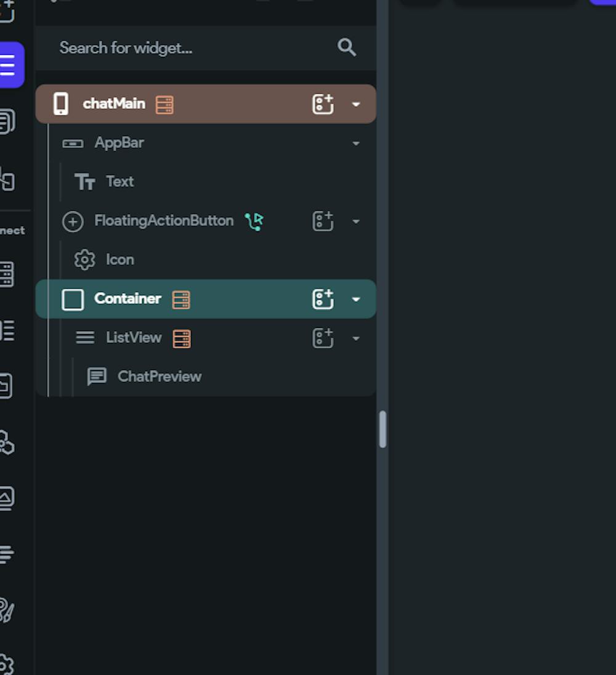The height and width of the screenshot is (675, 616).
Task: Click backend query icon next to Container
Action: (x=181, y=300)
